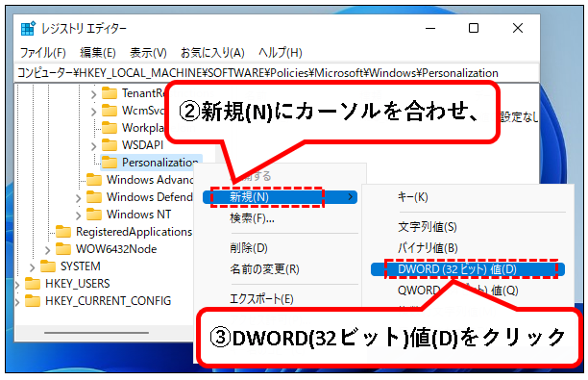This screenshot has height=380, width=588.
Task: Expand the WcmSvc tree node
Action: 93,112
